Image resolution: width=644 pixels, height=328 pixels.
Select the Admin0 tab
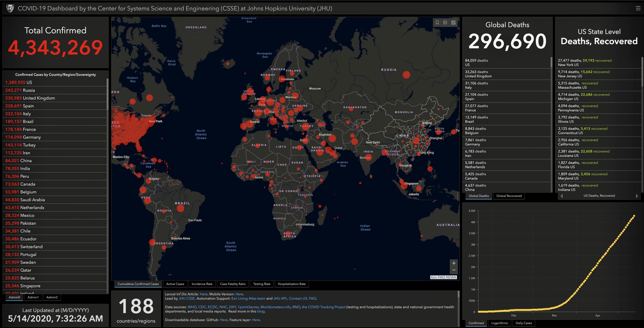click(x=14, y=297)
